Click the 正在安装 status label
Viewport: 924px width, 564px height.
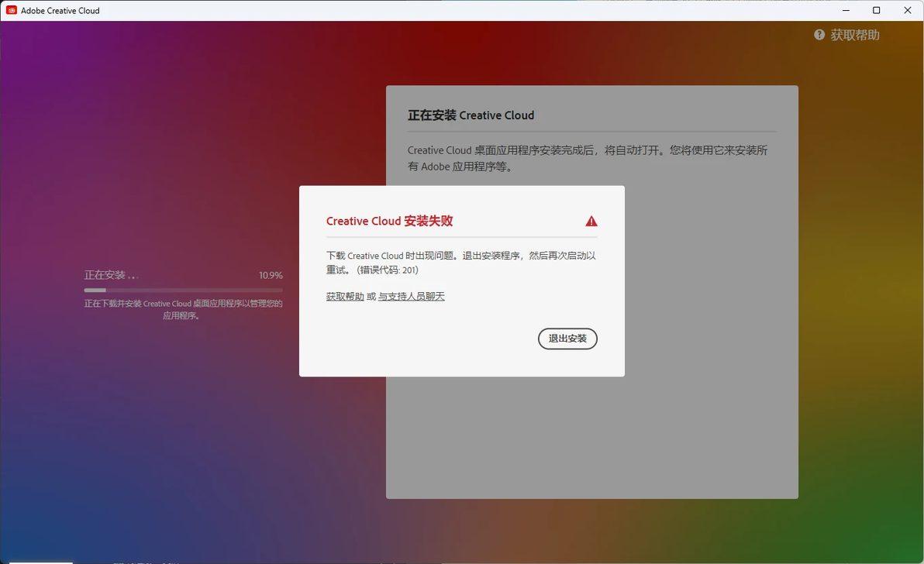point(111,275)
